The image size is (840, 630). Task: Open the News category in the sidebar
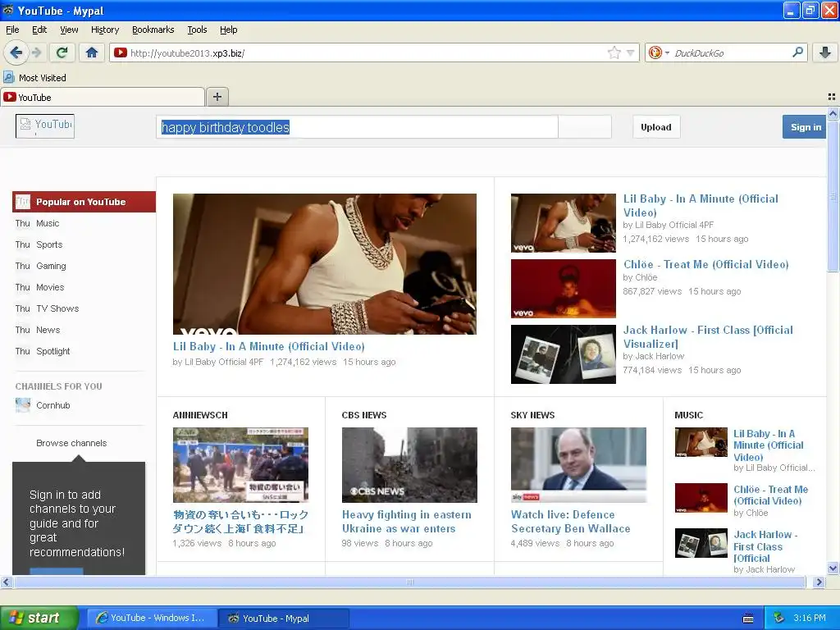pyautogui.click(x=48, y=330)
